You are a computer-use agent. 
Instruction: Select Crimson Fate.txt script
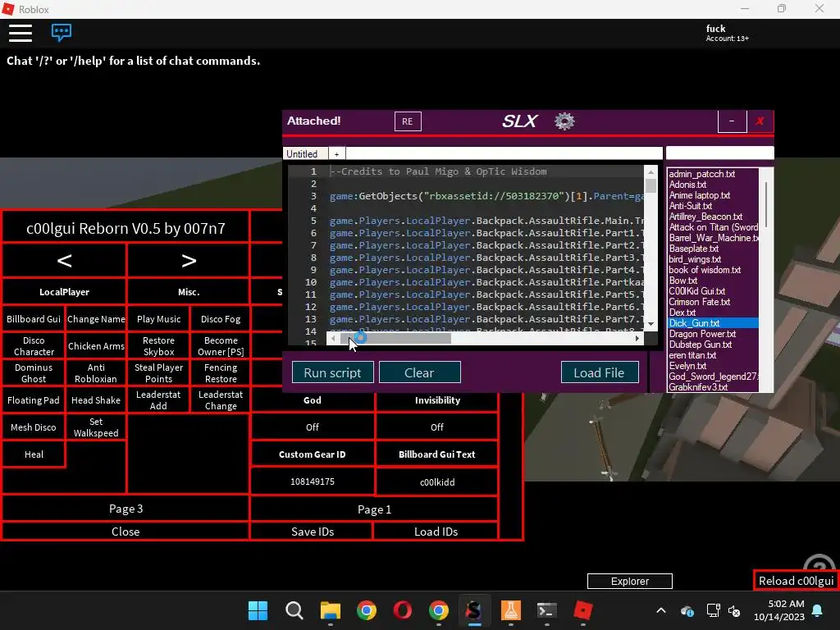tap(699, 302)
